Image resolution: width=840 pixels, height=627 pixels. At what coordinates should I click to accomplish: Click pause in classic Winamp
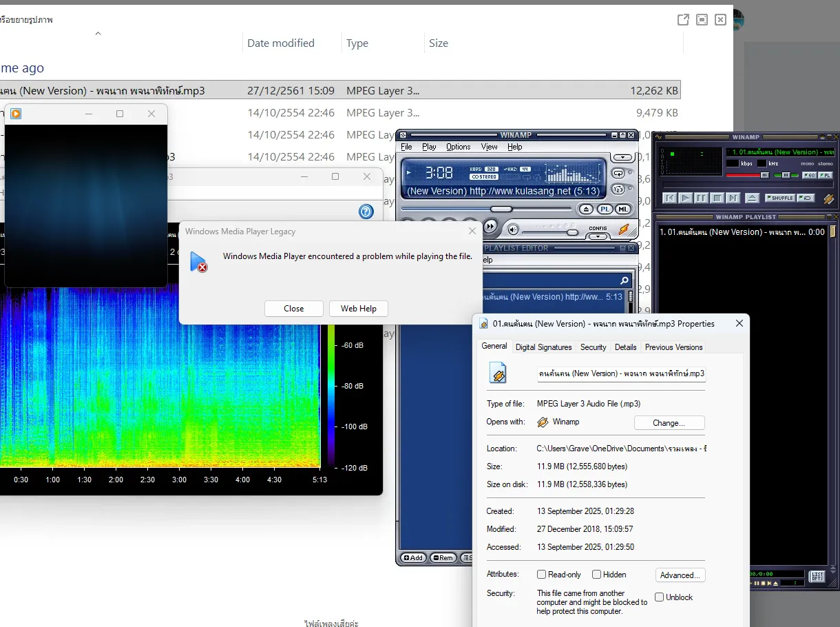(702, 198)
